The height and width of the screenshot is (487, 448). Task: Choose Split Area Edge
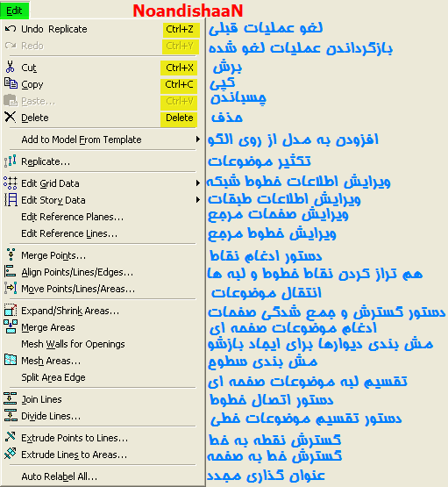(x=53, y=377)
